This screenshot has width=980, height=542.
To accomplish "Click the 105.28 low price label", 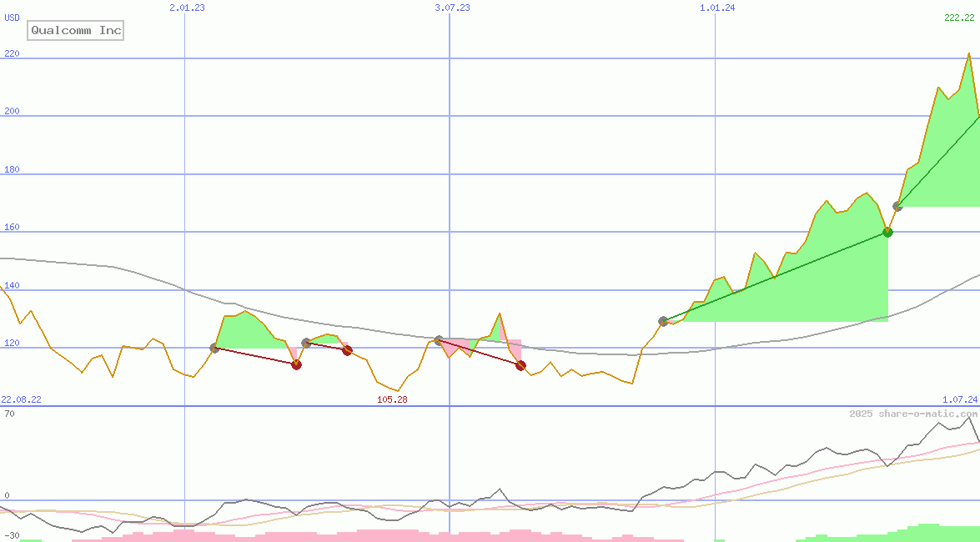I will click(x=392, y=399).
